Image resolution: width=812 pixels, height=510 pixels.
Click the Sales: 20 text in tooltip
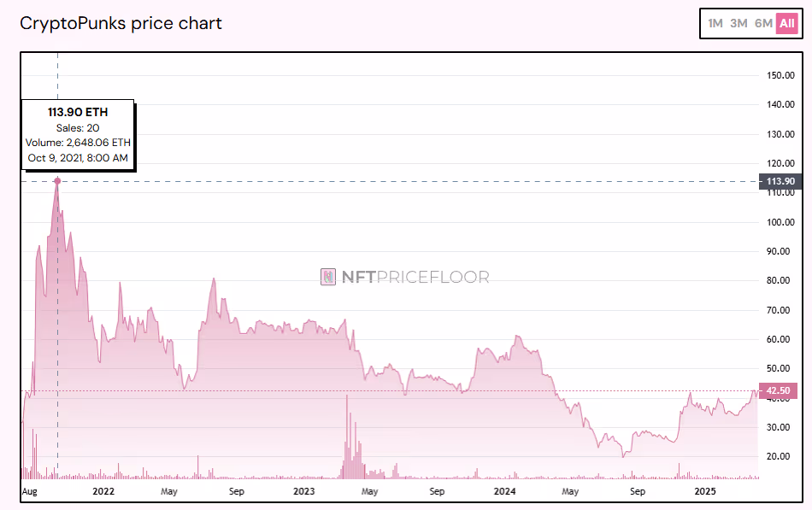tap(77, 127)
